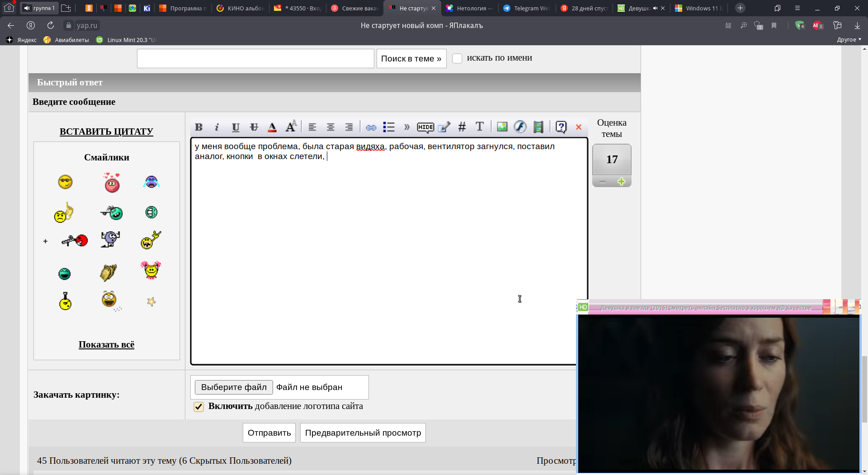Insert Flash content with the Flash icon
The height and width of the screenshot is (475, 868).
520,127
